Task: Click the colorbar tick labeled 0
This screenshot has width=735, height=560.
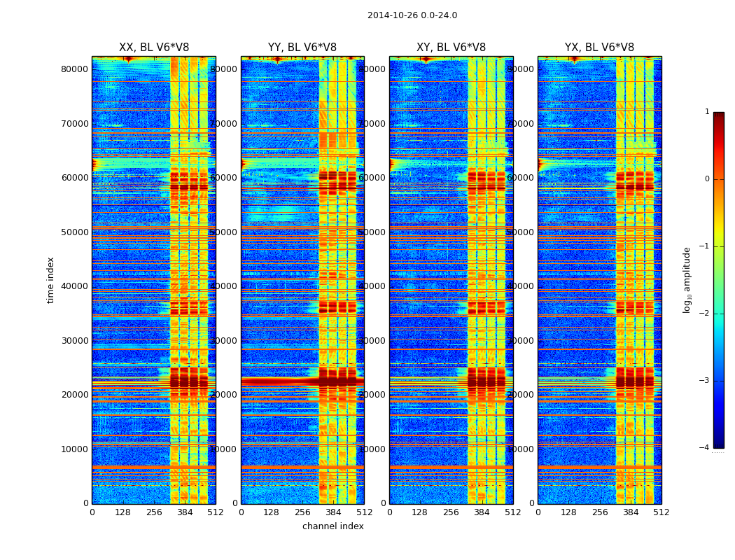Action: [706, 179]
